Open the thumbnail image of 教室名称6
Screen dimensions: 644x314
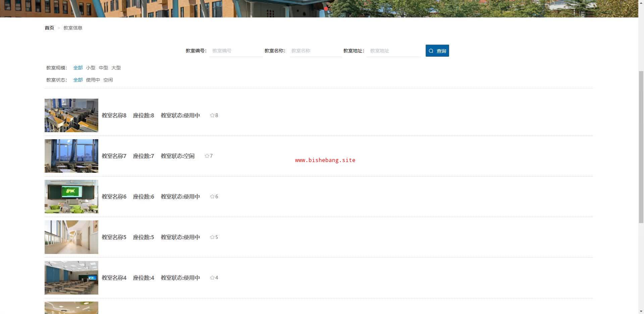(71, 197)
